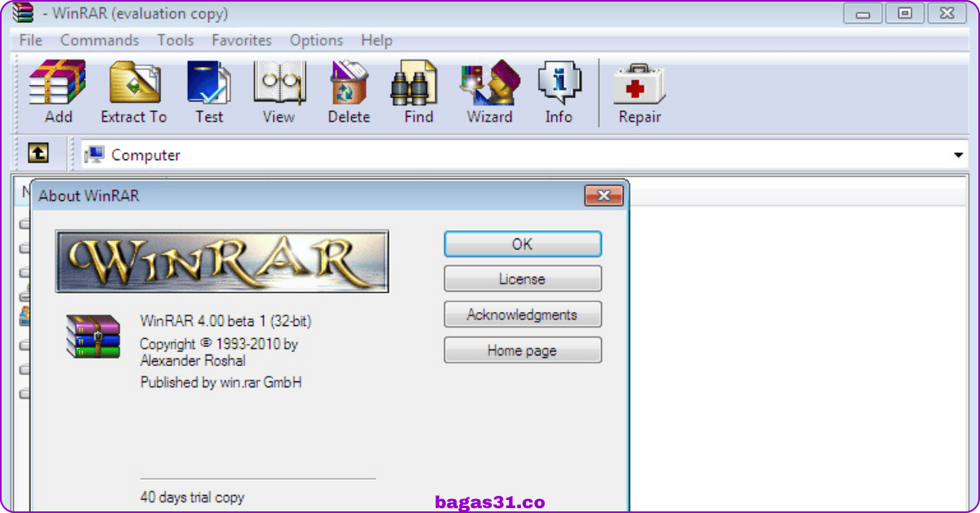Open the Tools menu
The width and height of the screenshot is (980, 513).
point(176,40)
